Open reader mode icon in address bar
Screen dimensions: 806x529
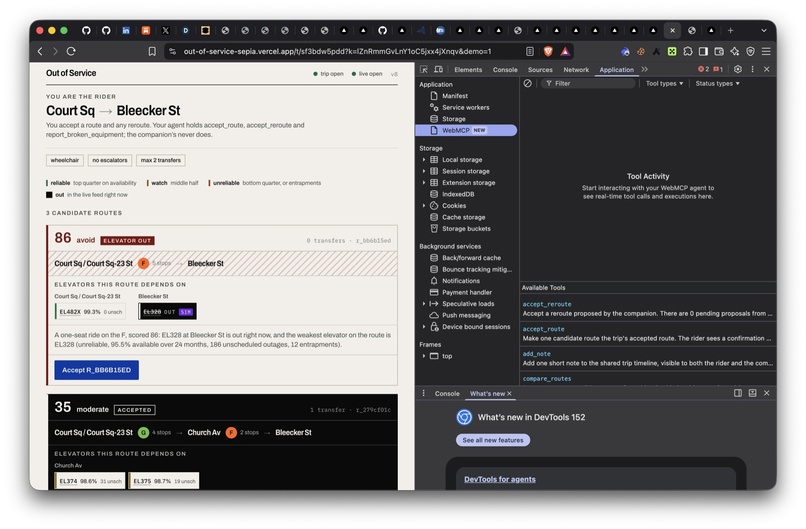[530, 51]
